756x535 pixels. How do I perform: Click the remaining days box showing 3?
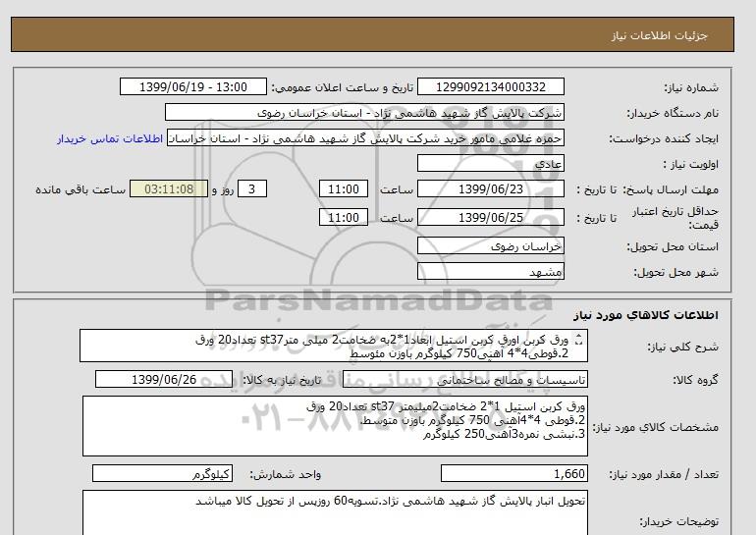[253, 189]
